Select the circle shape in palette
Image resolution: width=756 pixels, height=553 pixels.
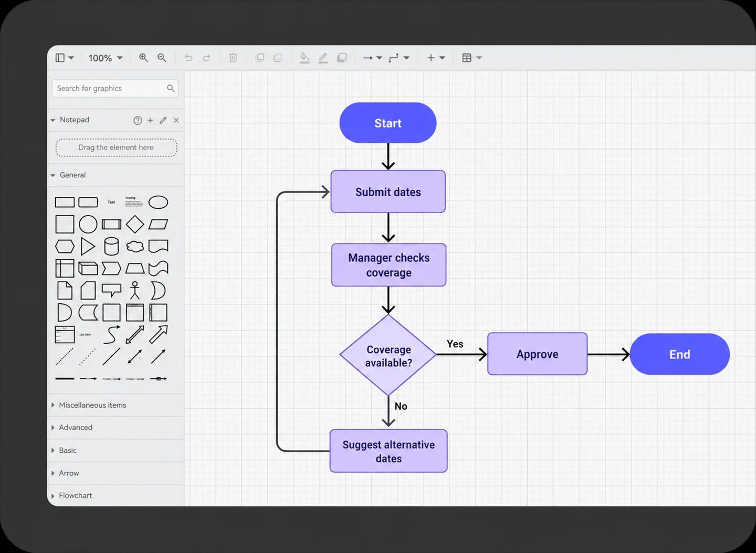(x=88, y=224)
